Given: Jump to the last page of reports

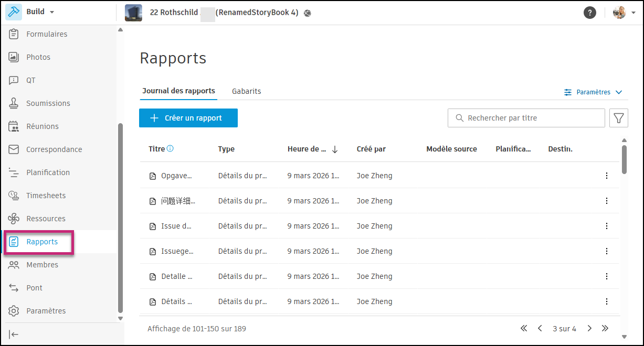Looking at the screenshot, I should coord(605,328).
